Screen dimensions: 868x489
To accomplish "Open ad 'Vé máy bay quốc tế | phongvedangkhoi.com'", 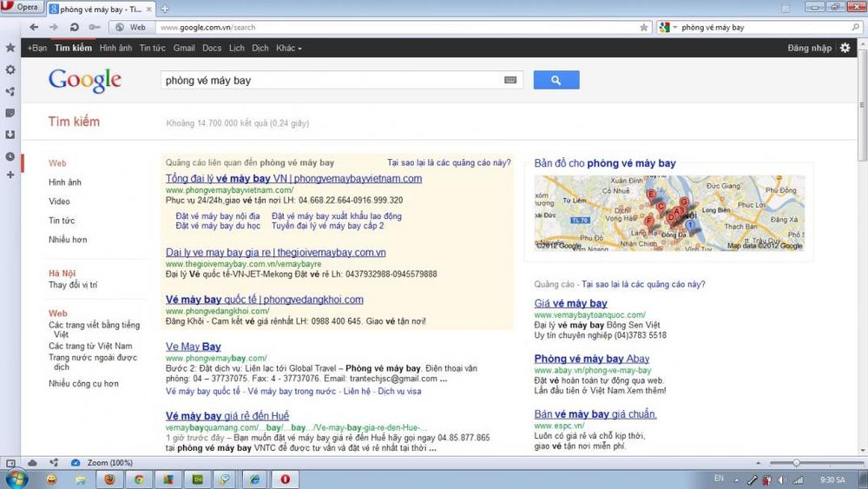I will tap(265, 300).
